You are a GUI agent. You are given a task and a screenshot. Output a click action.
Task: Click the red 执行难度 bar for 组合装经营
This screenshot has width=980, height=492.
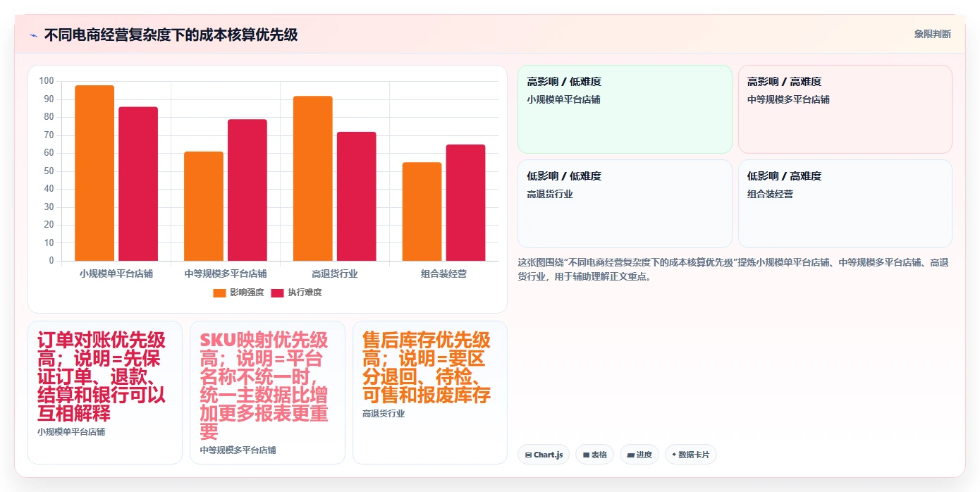[466, 203]
